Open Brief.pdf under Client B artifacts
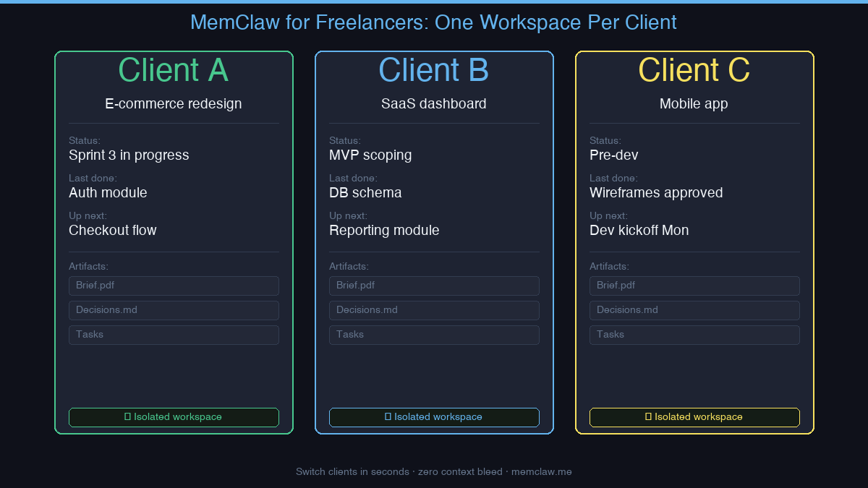868x488 pixels. click(434, 286)
